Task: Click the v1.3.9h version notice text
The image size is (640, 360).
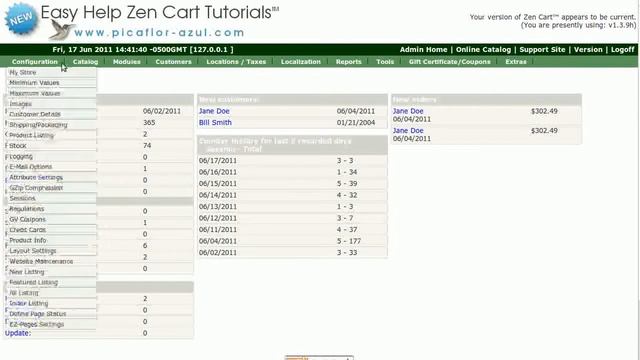Action: [x=578, y=25]
